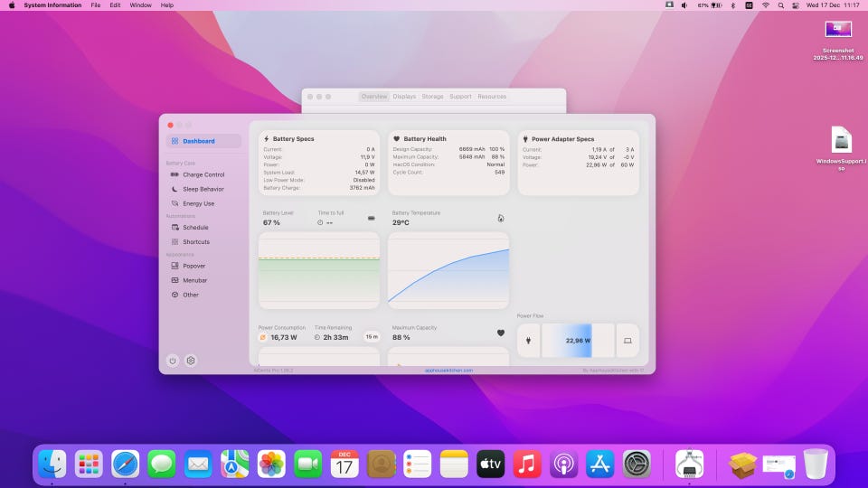
Task: Click the heart icon beside Maximum Capacity
Action: coord(501,333)
